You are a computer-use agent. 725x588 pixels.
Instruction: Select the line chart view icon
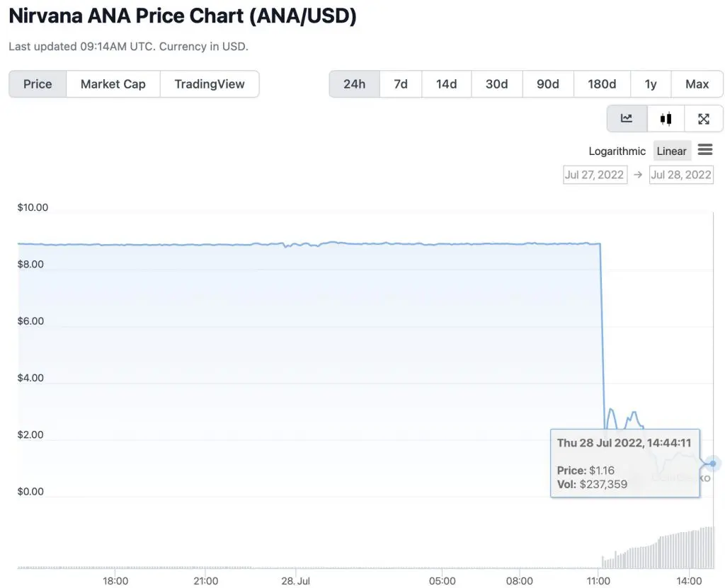627,119
